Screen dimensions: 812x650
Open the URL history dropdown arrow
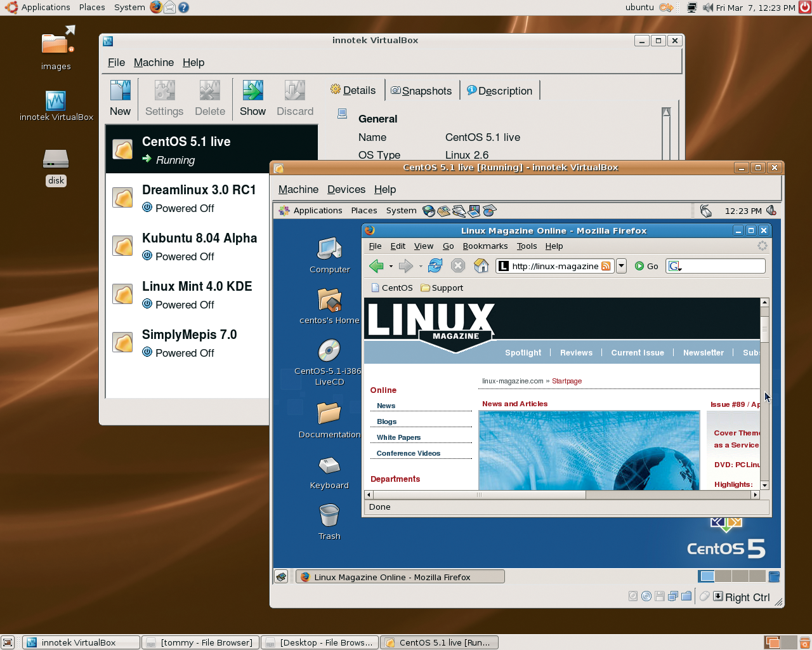(621, 266)
